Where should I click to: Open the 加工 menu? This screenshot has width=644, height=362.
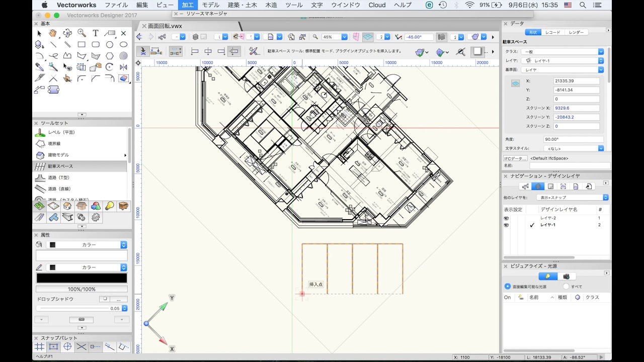[x=188, y=5]
